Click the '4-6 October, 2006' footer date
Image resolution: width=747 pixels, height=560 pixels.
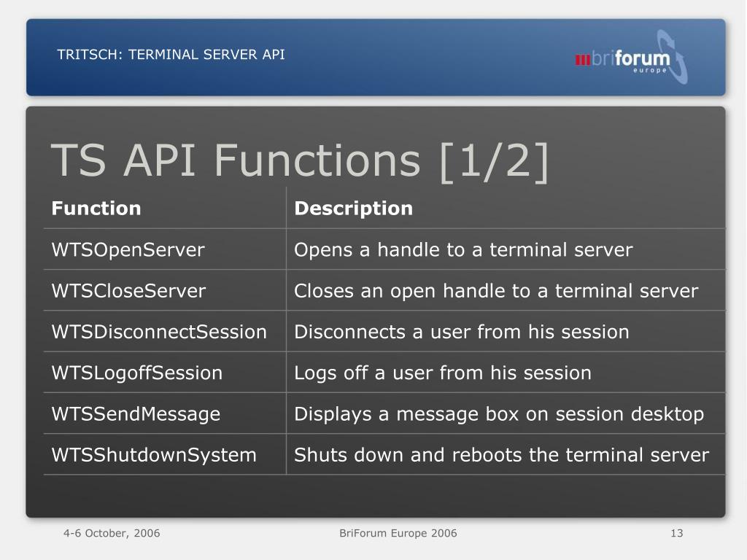point(112,533)
